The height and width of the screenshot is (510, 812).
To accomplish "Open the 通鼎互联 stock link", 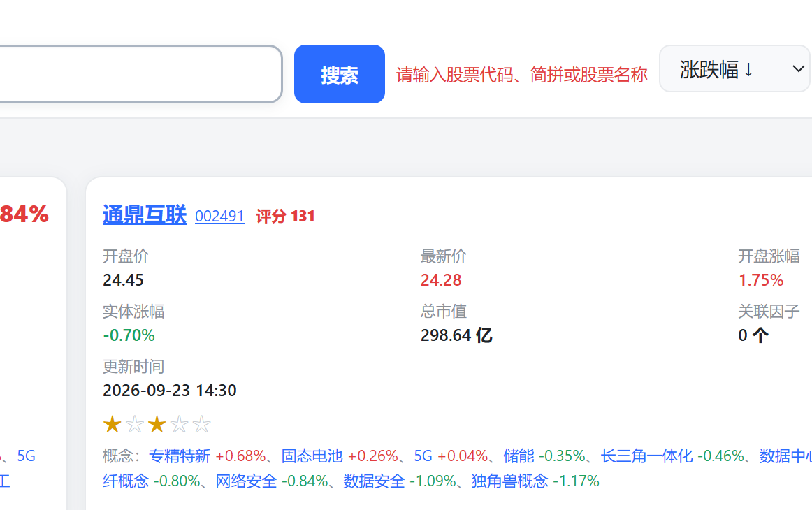I will [x=145, y=214].
